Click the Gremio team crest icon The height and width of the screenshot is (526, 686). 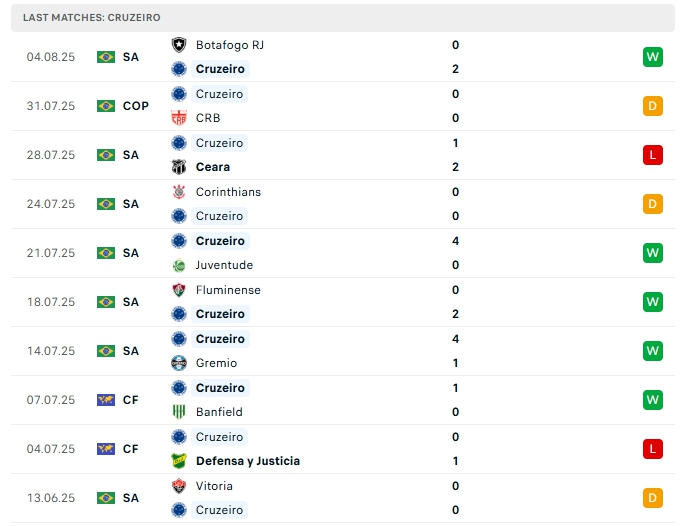click(x=179, y=363)
